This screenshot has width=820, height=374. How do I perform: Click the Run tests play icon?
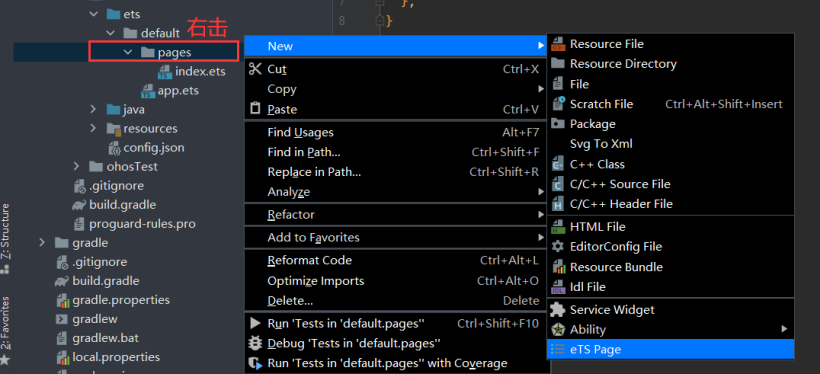click(x=255, y=323)
